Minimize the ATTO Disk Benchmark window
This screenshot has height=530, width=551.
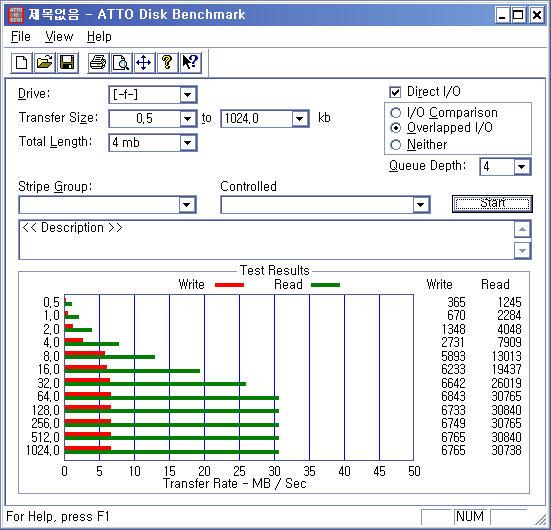pos(503,15)
